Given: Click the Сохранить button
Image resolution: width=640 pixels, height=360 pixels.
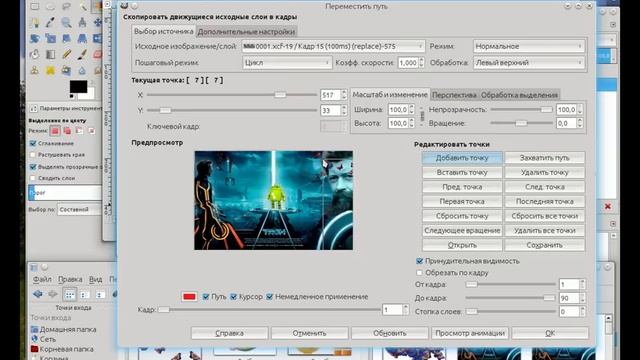Looking at the screenshot, I should coord(544,245).
